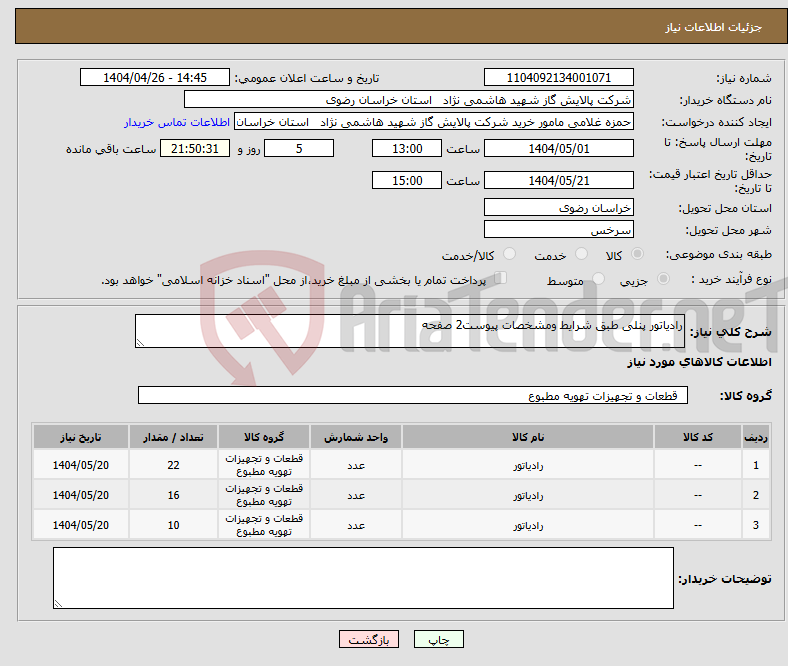Click inside the توضیحات خریدار text area
Image resolution: width=788 pixels, height=666 pixels.
(x=363, y=577)
